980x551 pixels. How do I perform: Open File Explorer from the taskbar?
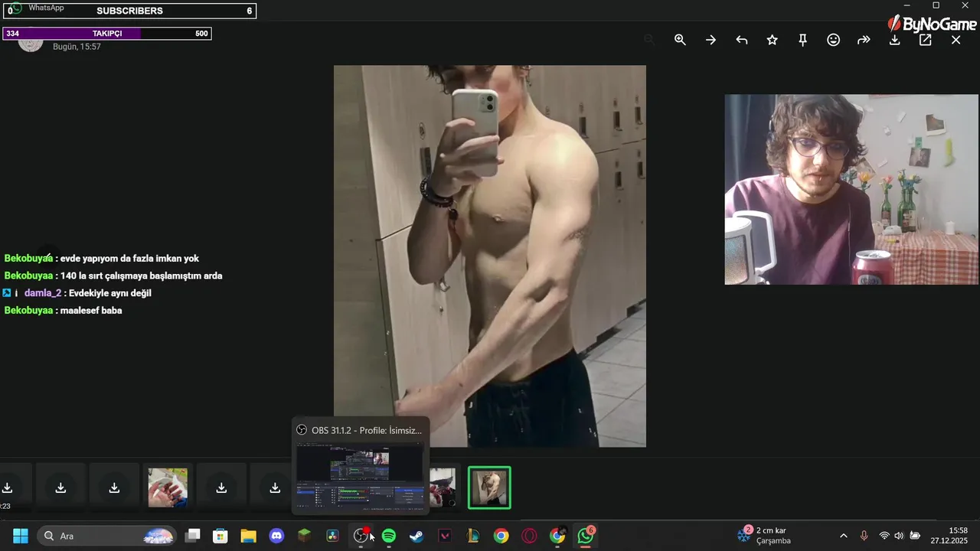pyautogui.click(x=248, y=536)
